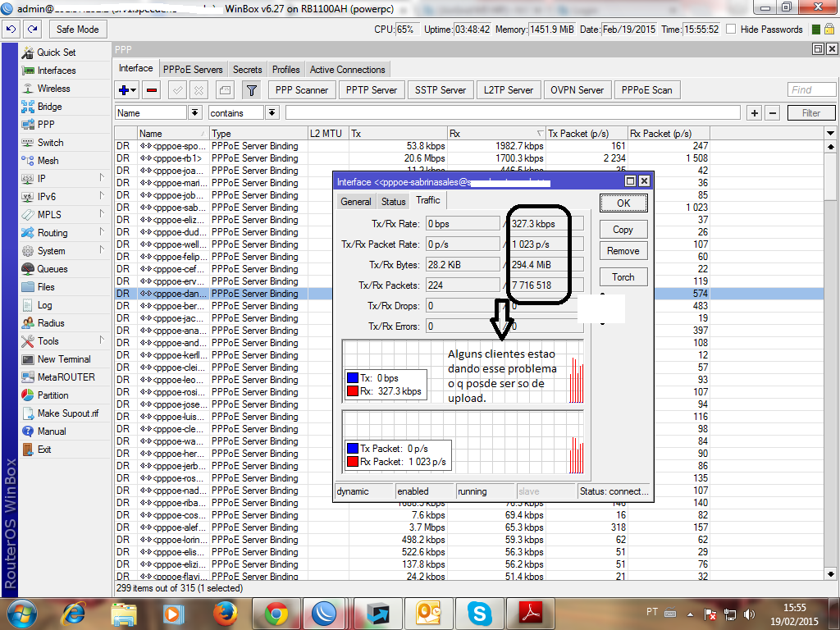Viewport: 840px width, 630px height.
Task: Open Google Chrome from the taskbar
Action: 276,614
